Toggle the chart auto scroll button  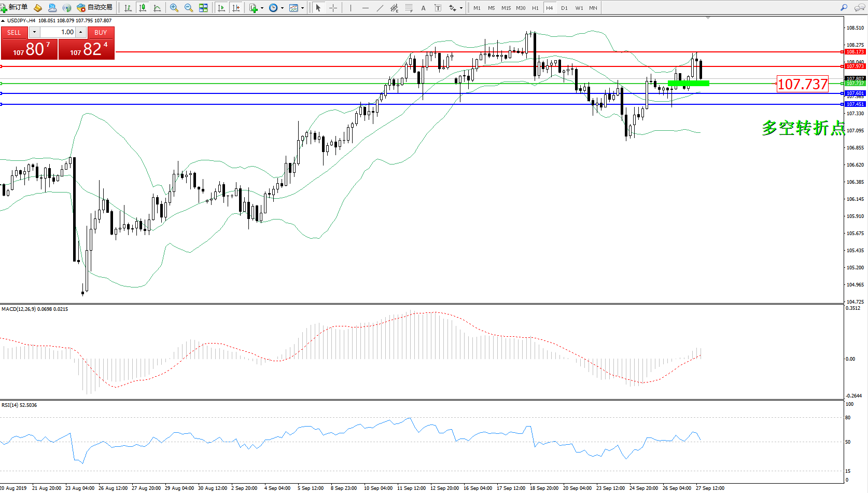pos(221,8)
